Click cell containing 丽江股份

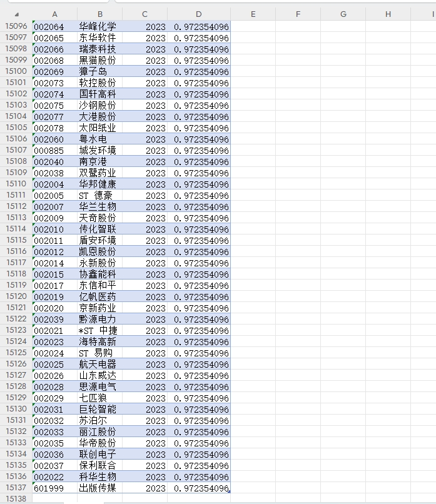pyautogui.click(x=99, y=431)
